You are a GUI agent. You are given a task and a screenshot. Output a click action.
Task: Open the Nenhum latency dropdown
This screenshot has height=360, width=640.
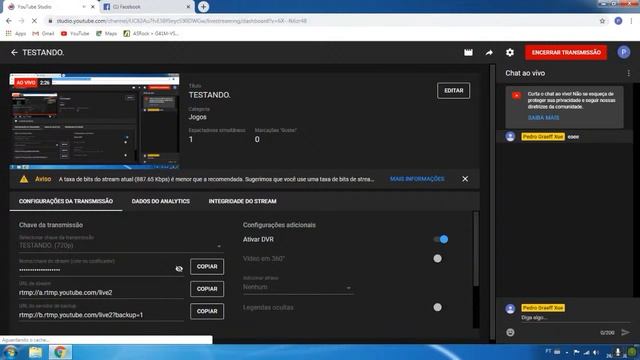click(x=298, y=287)
